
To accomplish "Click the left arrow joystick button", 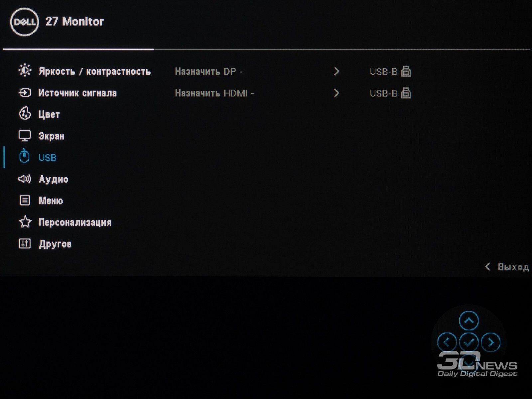I will [447, 342].
